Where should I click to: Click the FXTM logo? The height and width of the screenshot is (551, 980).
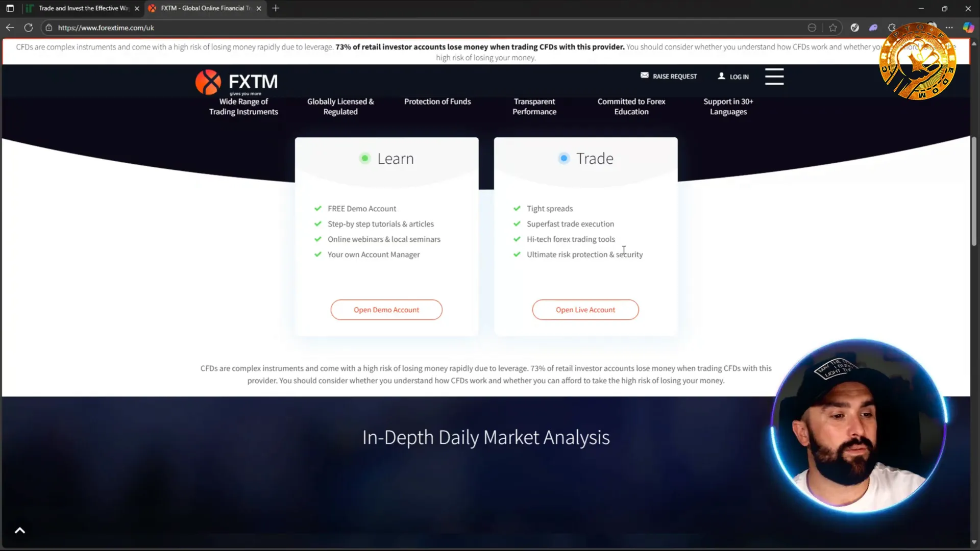[236, 82]
